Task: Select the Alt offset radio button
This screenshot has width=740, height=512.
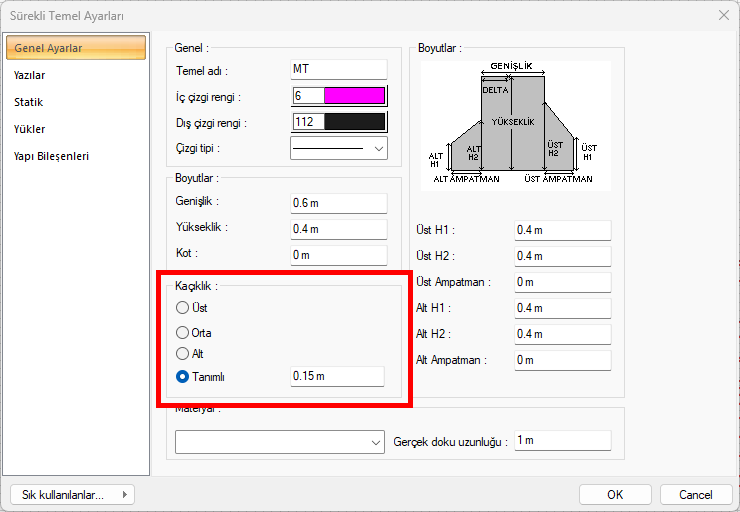Action: [182, 354]
